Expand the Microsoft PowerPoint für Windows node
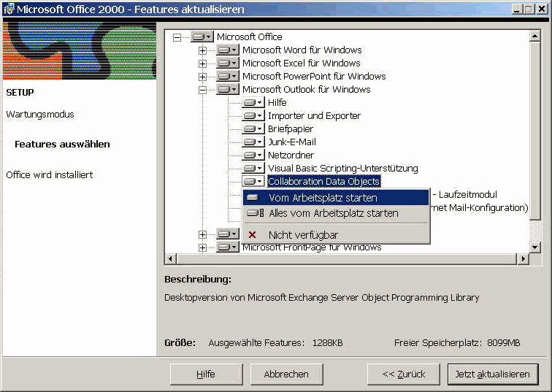 tap(202, 77)
